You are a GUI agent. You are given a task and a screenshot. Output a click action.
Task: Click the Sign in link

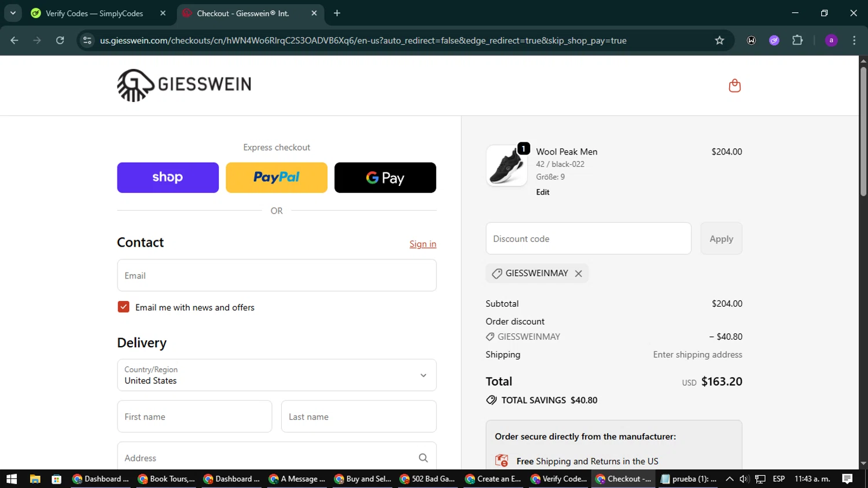point(423,244)
